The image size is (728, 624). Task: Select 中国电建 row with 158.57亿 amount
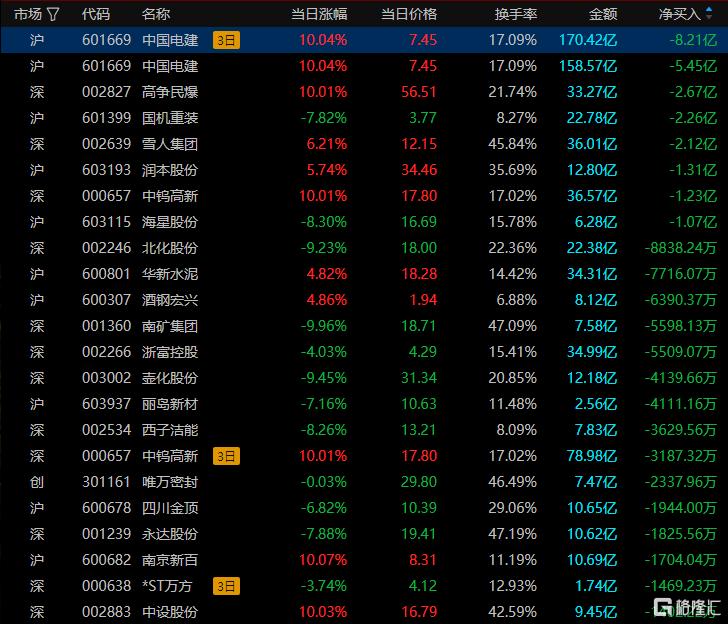click(364, 66)
